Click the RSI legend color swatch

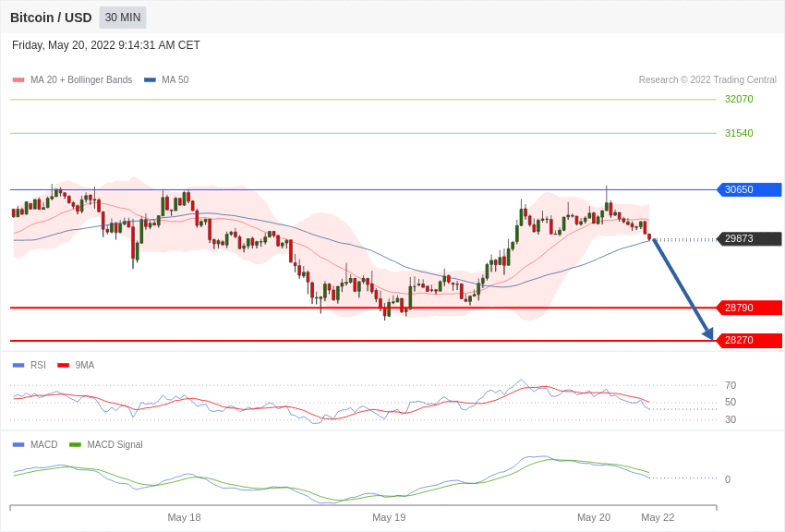click(x=18, y=366)
